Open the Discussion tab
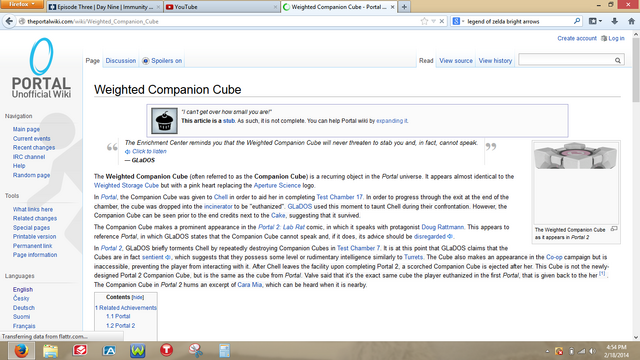The image size is (640, 360). coord(121,60)
